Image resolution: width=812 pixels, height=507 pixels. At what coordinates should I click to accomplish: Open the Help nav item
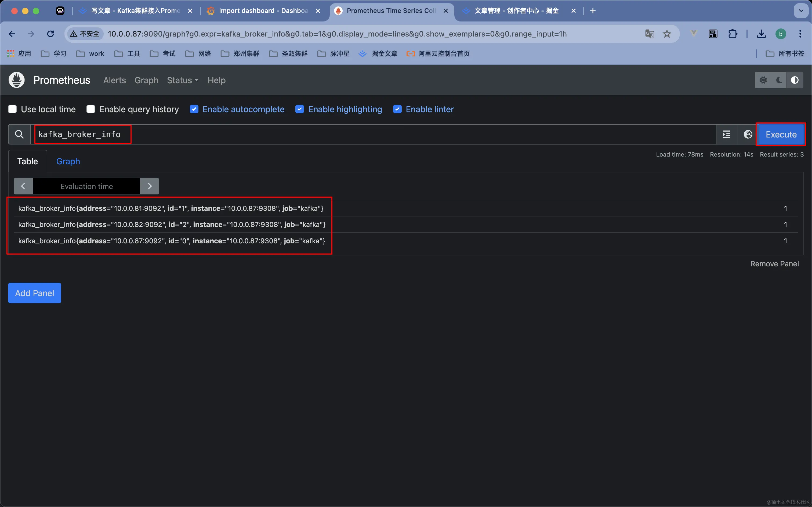pos(217,80)
